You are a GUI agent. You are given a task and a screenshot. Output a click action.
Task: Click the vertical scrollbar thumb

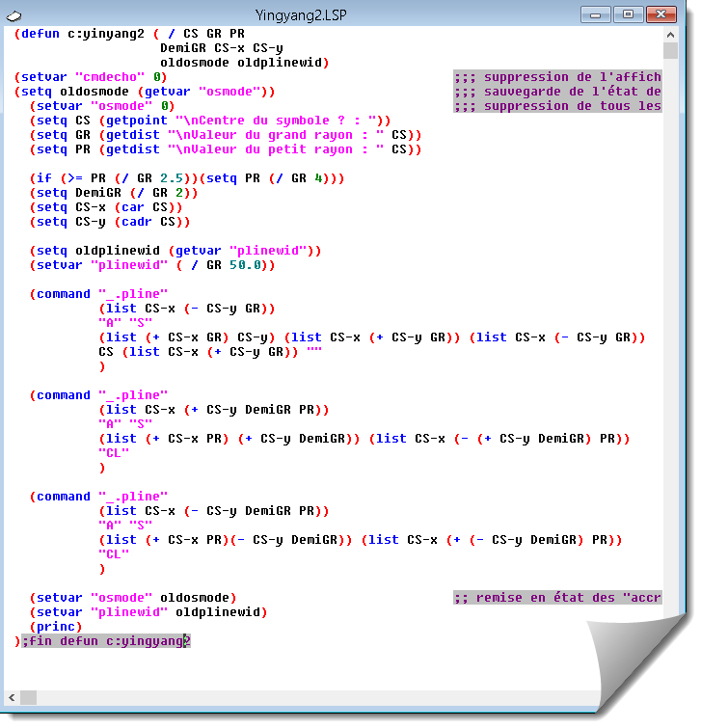pos(670,51)
